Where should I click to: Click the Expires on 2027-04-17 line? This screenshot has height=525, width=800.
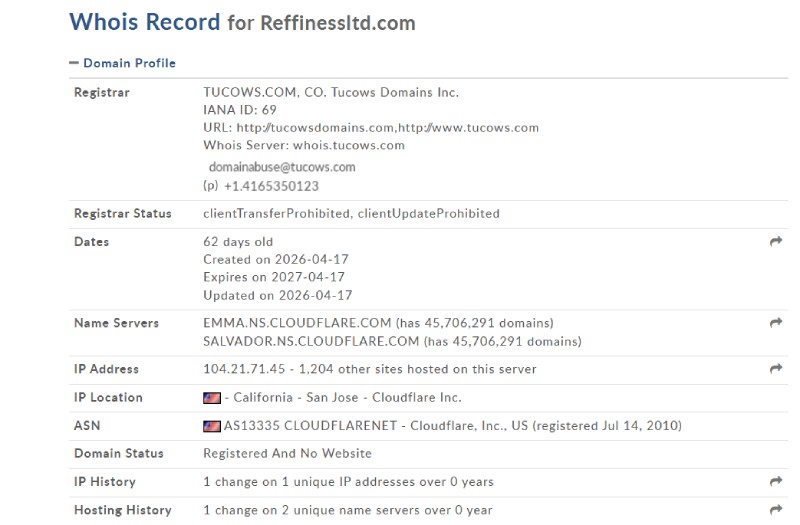click(274, 277)
